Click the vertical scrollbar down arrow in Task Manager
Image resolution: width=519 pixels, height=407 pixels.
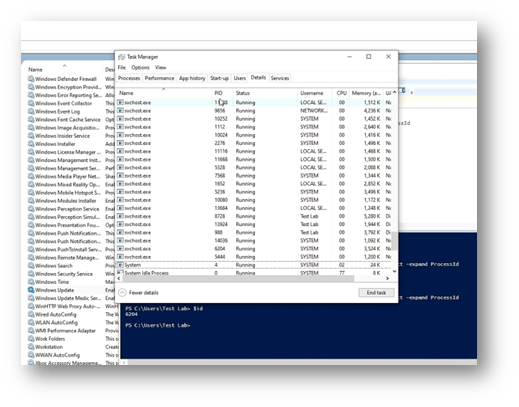click(394, 271)
